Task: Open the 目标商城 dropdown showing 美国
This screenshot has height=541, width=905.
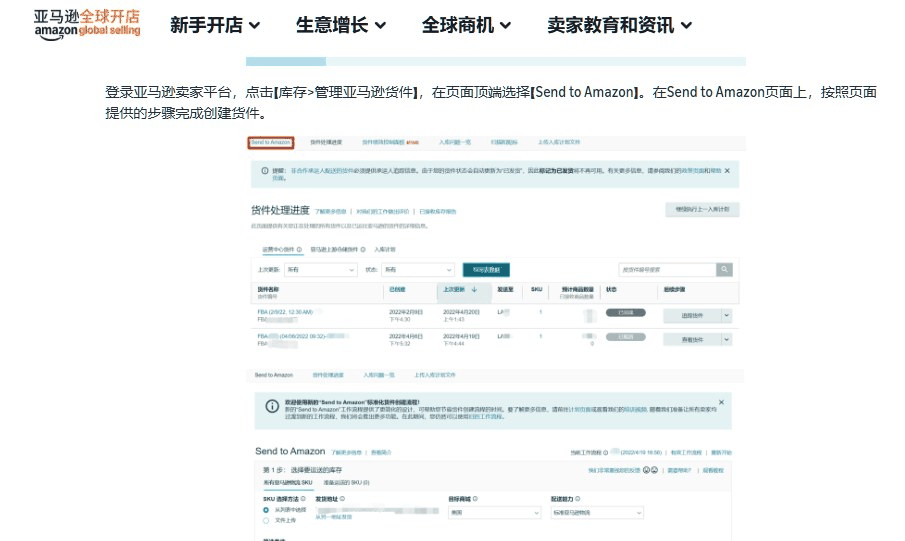Action: pos(495,512)
